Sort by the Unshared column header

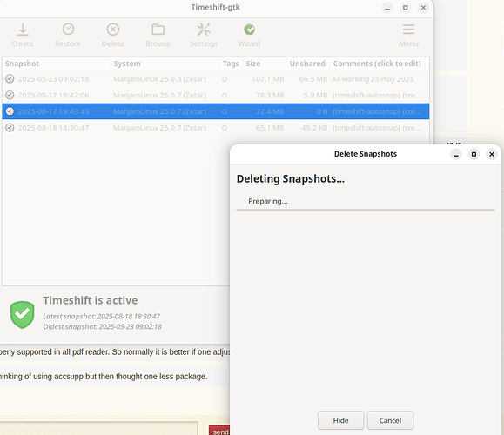point(307,64)
